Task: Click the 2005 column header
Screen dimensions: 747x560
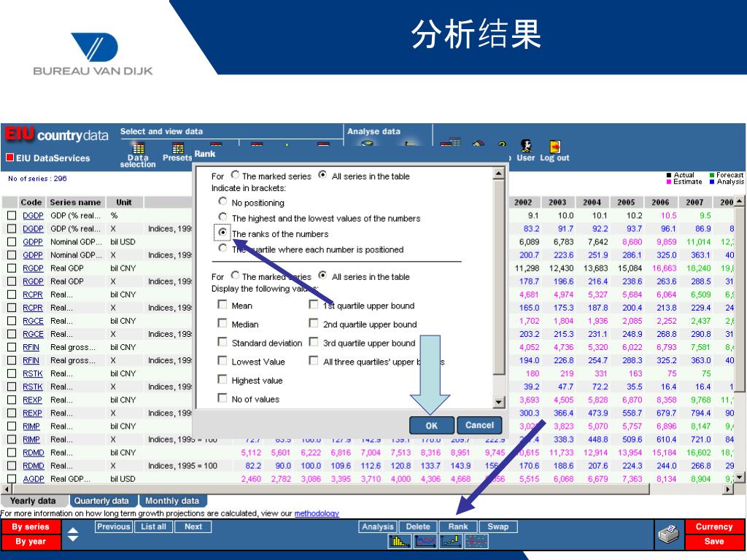Action: (x=626, y=202)
